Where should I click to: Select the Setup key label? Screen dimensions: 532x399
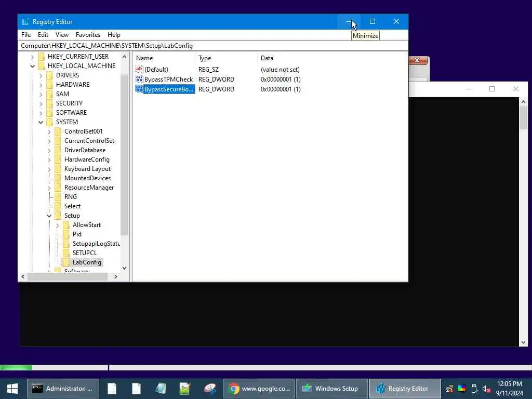(72, 216)
